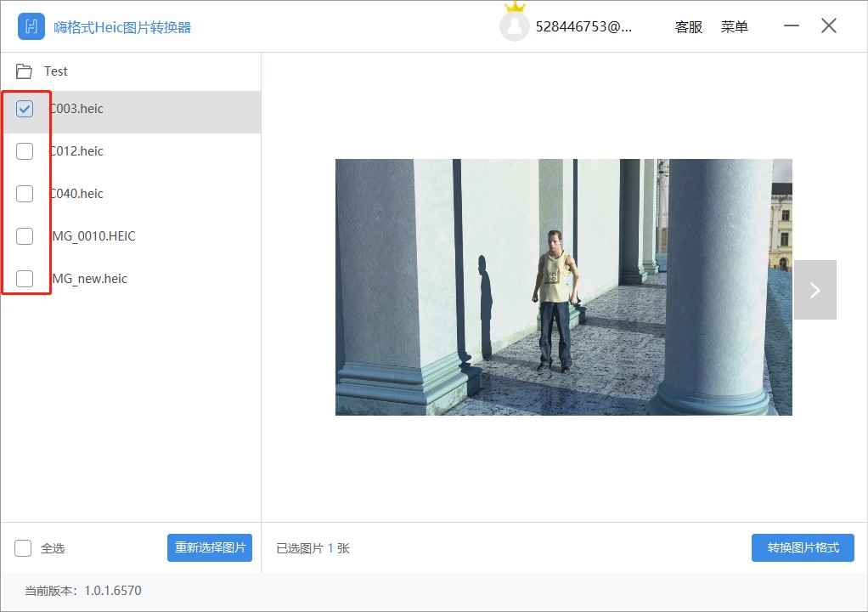Open 客服 customer service
Screen dimensions: 868x612
(x=688, y=26)
